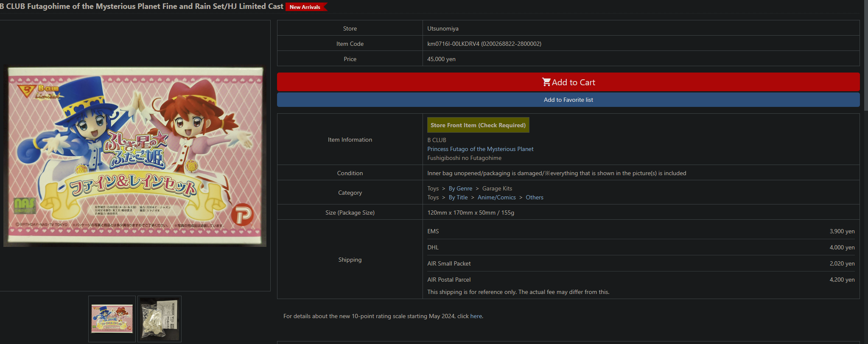Open Fushigiboshi no Futagohime link

point(464,158)
